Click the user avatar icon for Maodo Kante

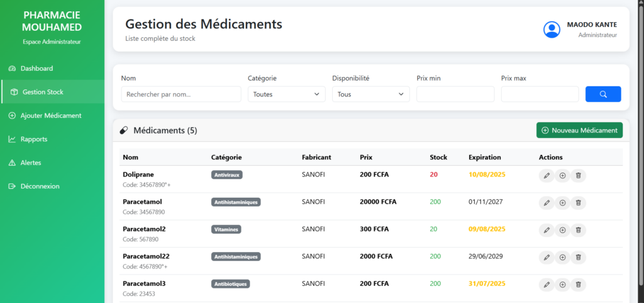[x=552, y=29]
